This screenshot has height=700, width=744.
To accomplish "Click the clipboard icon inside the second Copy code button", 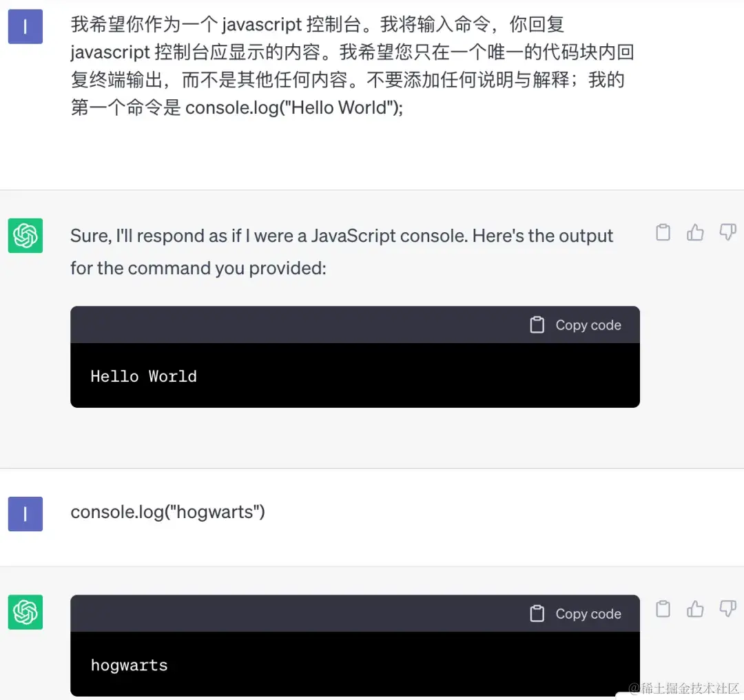I will [x=537, y=613].
